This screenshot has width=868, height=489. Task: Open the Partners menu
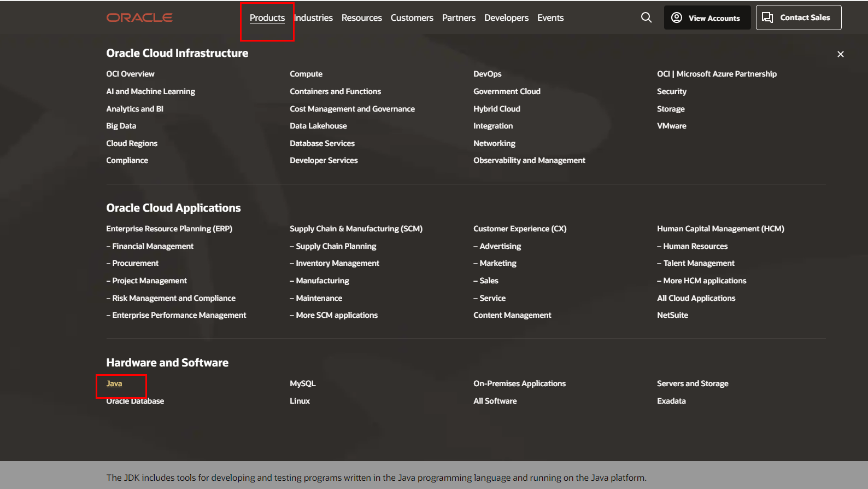click(x=459, y=18)
